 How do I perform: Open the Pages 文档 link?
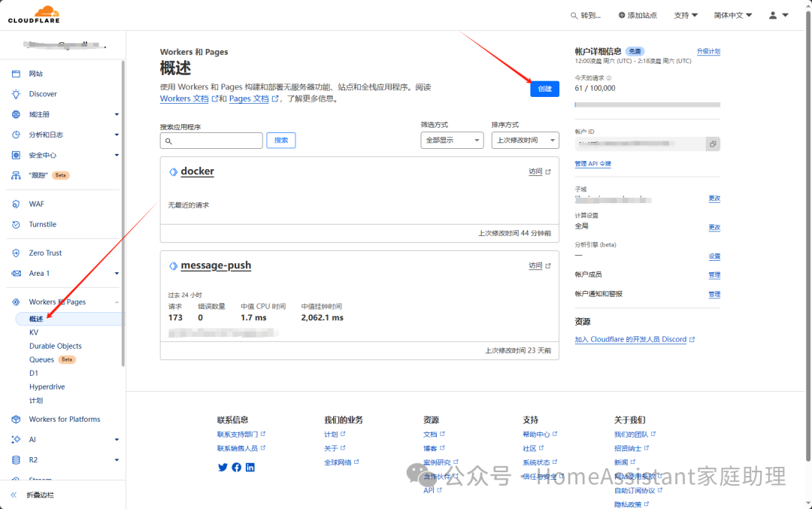click(249, 99)
